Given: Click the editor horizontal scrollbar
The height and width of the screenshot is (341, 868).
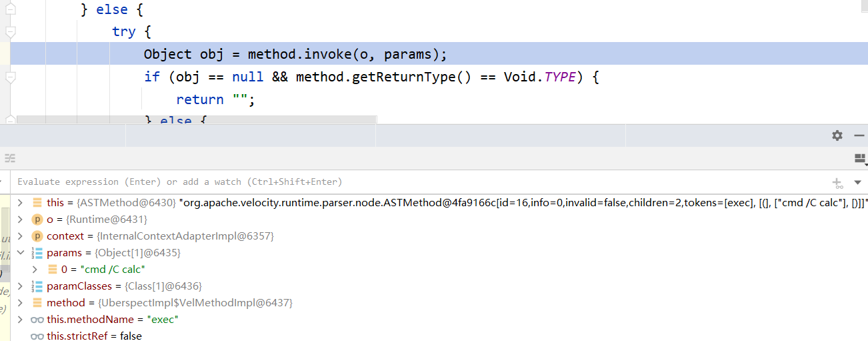Looking at the screenshot, I should 197,119.
